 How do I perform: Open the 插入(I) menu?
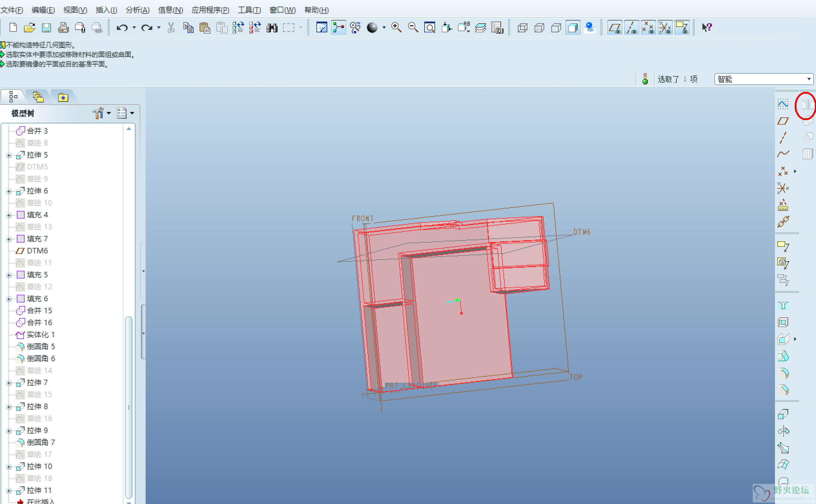click(106, 10)
